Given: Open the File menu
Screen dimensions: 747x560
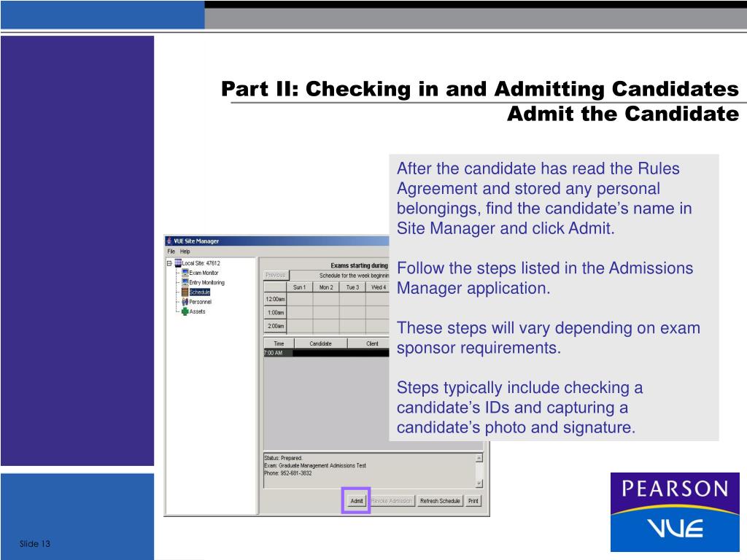Looking at the screenshot, I should 171,252.
